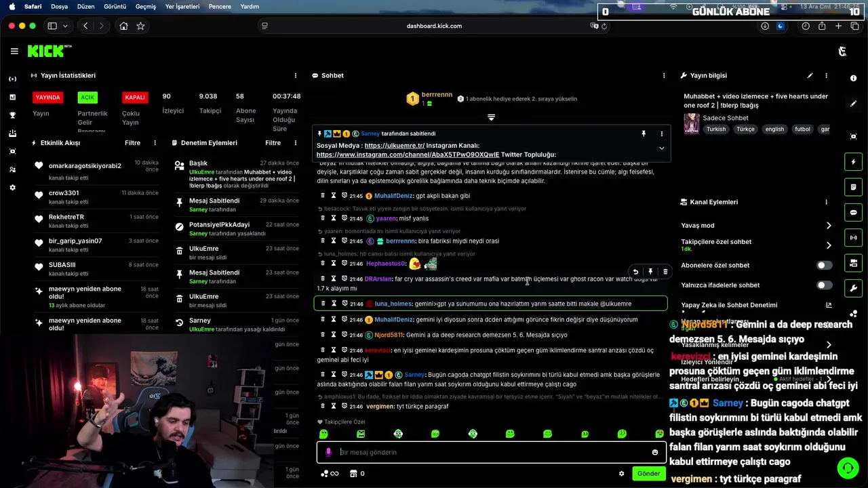Image resolution: width=868 pixels, height=488 pixels.
Task: Open the emoji picker in message box
Action: click(x=654, y=452)
